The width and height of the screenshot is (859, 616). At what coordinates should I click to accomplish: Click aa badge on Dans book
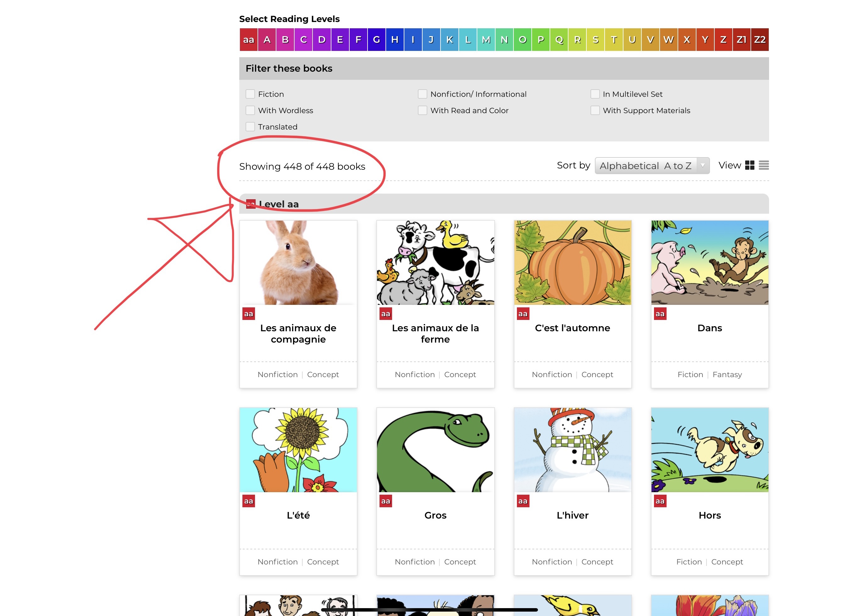pos(660,314)
